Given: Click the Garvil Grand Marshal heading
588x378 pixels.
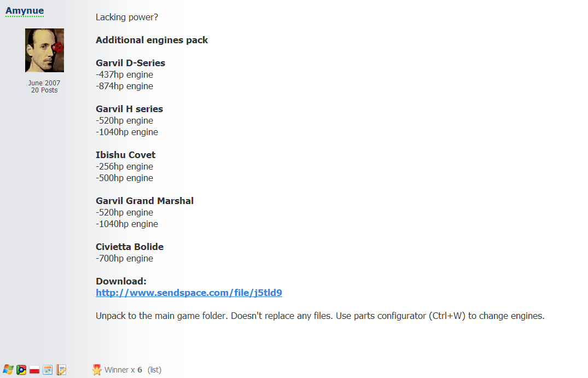Looking at the screenshot, I should 145,201.
